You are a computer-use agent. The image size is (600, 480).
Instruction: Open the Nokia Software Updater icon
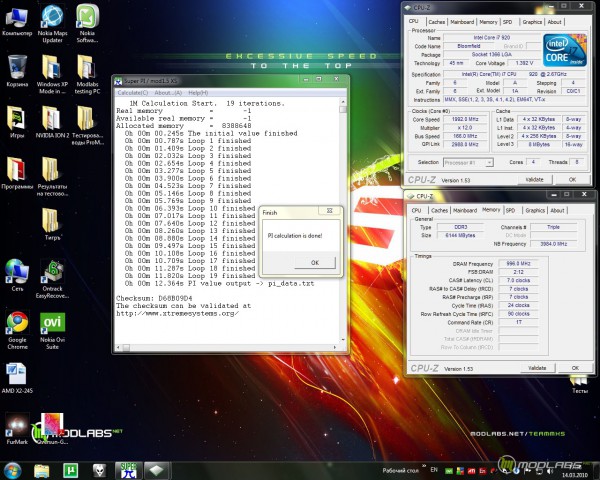coord(87,24)
